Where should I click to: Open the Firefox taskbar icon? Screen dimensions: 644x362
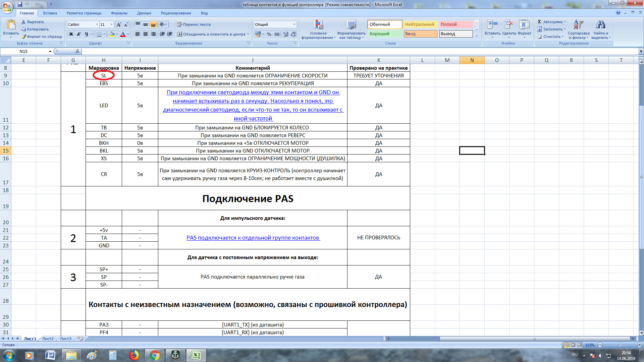[x=133, y=355]
